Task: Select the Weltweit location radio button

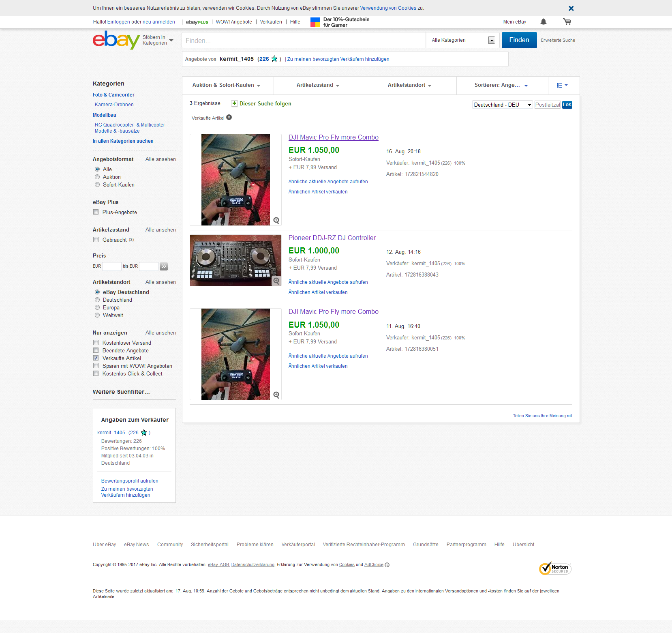Action: coord(97,315)
